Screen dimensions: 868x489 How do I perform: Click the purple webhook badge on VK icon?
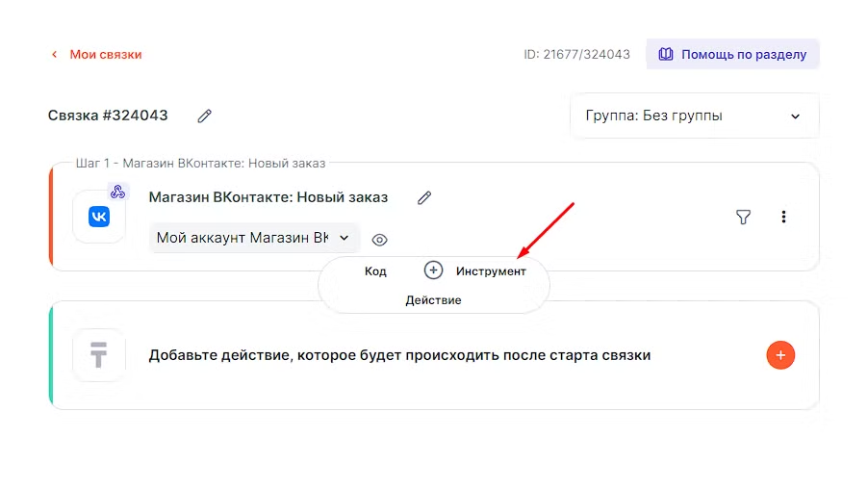pos(117,192)
